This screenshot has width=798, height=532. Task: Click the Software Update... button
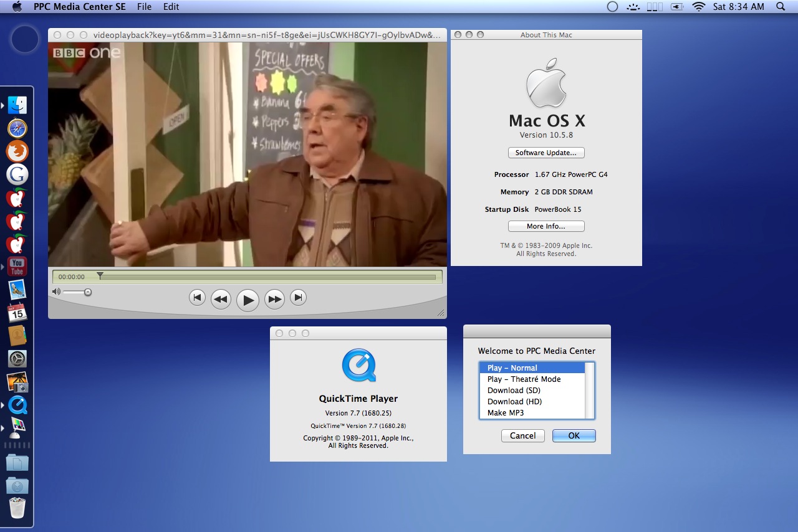point(546,153)
